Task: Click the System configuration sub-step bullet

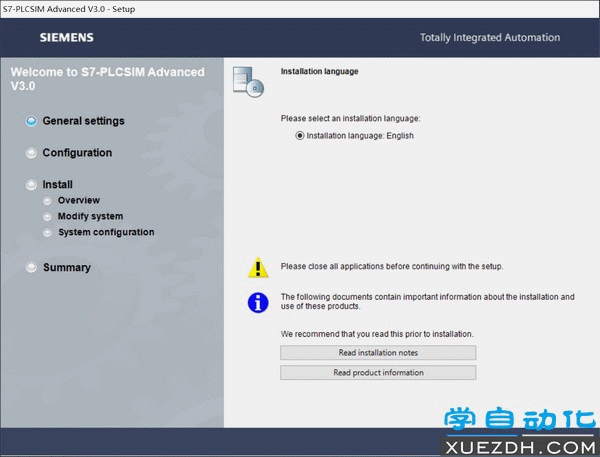Action: pyautogui.click(x=47, y=232)
